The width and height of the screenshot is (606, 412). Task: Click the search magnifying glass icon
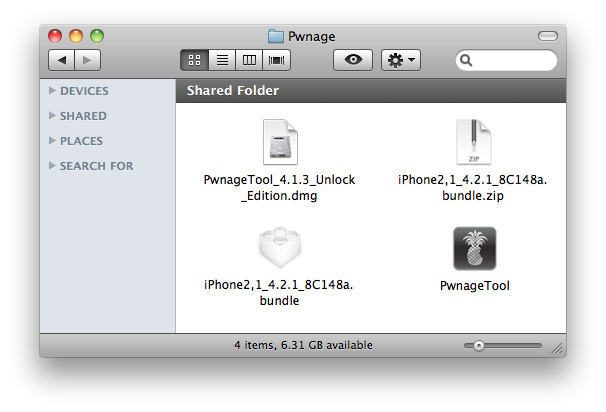click(x=466, y=61)
